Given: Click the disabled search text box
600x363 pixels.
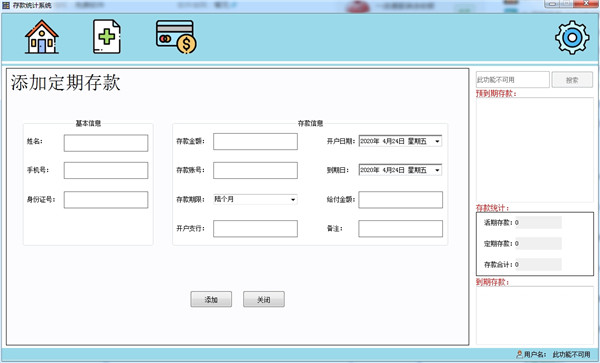Looking at the screenshot, I should tap(512, 80).
